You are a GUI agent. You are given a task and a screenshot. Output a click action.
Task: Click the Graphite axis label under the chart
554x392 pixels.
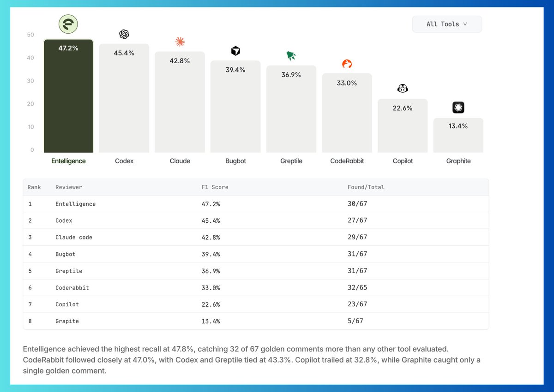458,161
